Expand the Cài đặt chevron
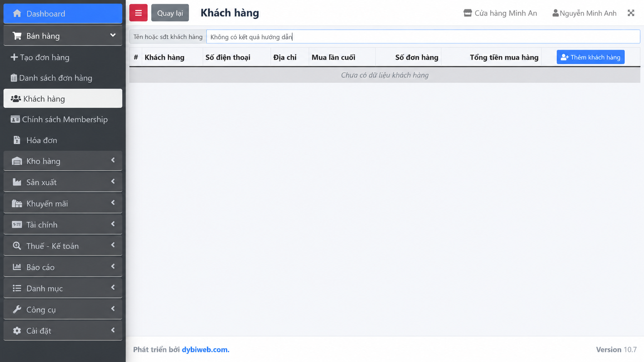Screen dimensions: 644x362 pyautogui.click(x=113, y=330)
